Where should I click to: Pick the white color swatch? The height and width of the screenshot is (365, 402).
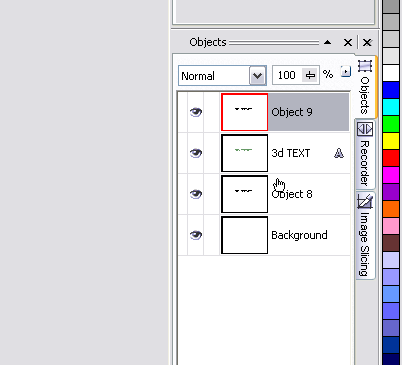click(391, 73)
